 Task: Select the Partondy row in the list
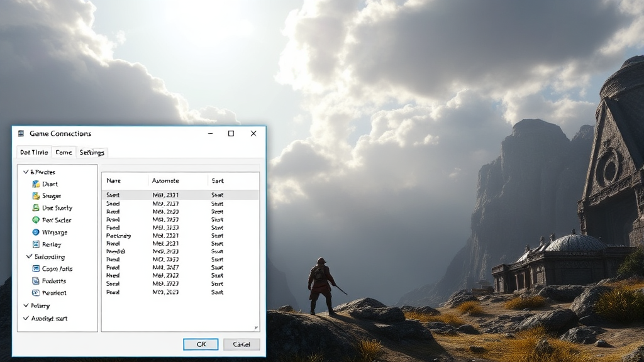[118, 236]
